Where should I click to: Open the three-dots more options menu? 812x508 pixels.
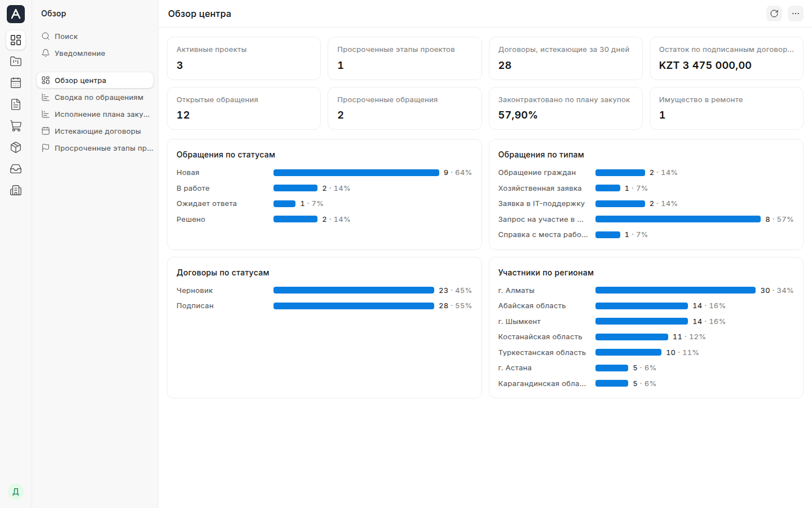[796, 14]
